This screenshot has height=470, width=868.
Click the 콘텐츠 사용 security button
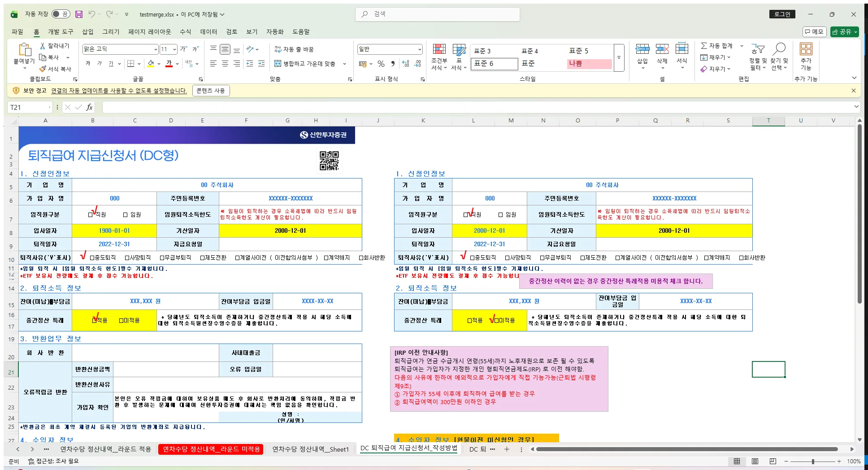click(211, 90)
